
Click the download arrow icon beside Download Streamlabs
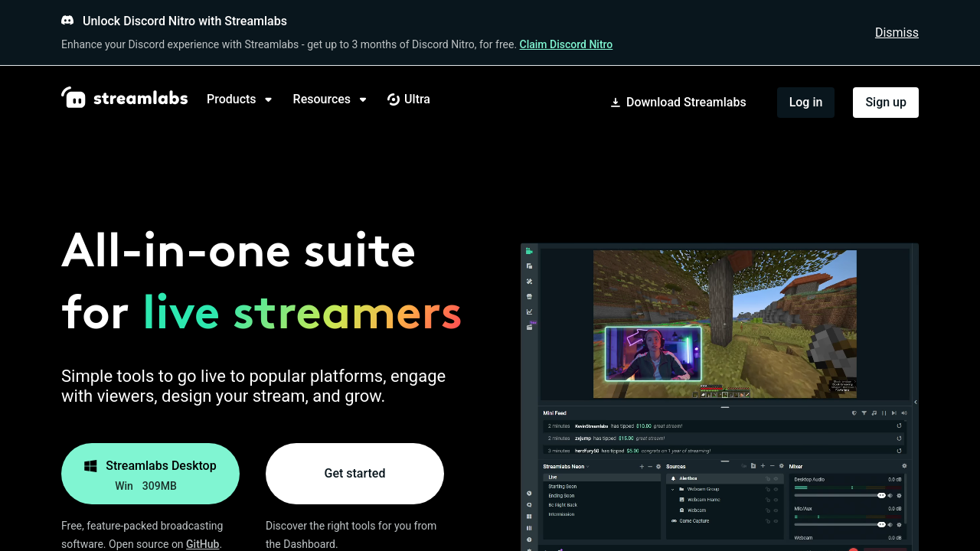click(615, 103)
